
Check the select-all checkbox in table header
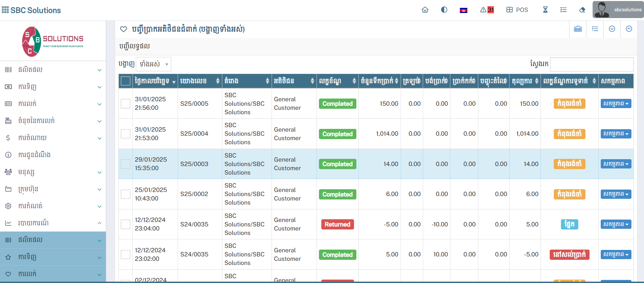point(126,81)
